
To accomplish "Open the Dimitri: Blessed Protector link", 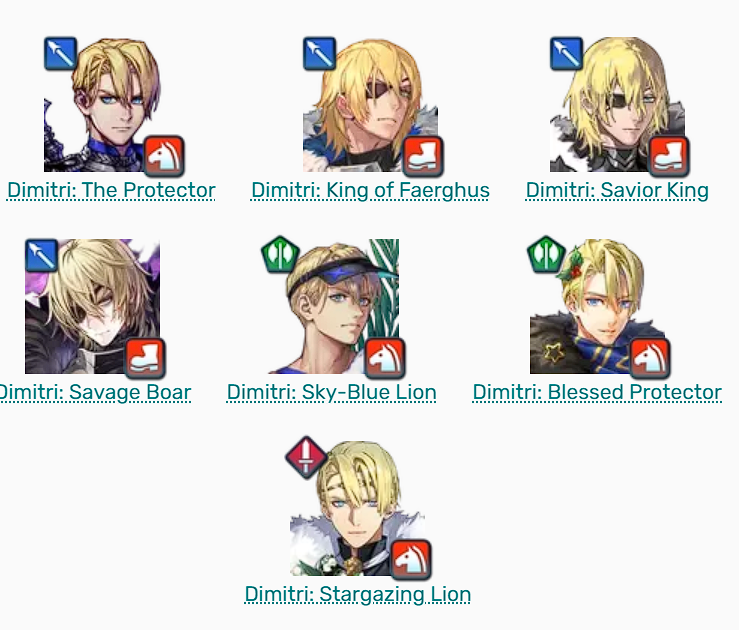I will click(x=597, y=392).
